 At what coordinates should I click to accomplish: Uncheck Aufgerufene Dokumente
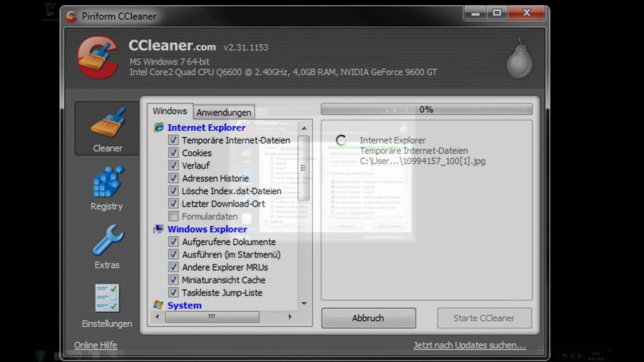click(173, 242)
